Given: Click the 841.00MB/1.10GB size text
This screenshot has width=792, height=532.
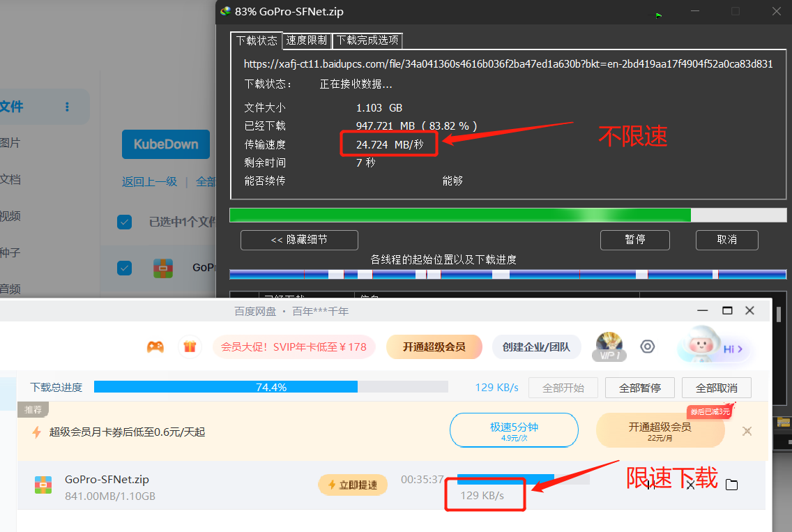Looking at the screenshot, I should pos(110,496).
